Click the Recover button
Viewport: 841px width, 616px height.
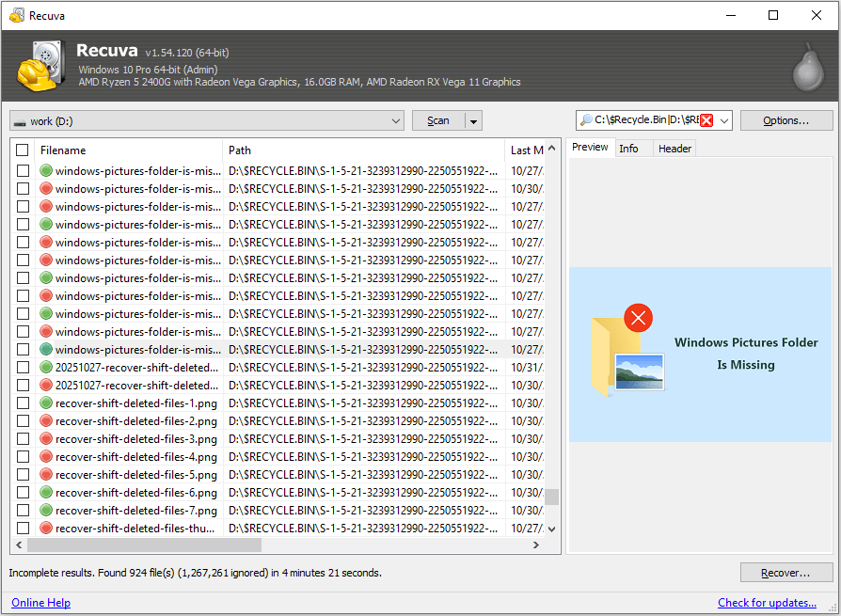[786, 573]
